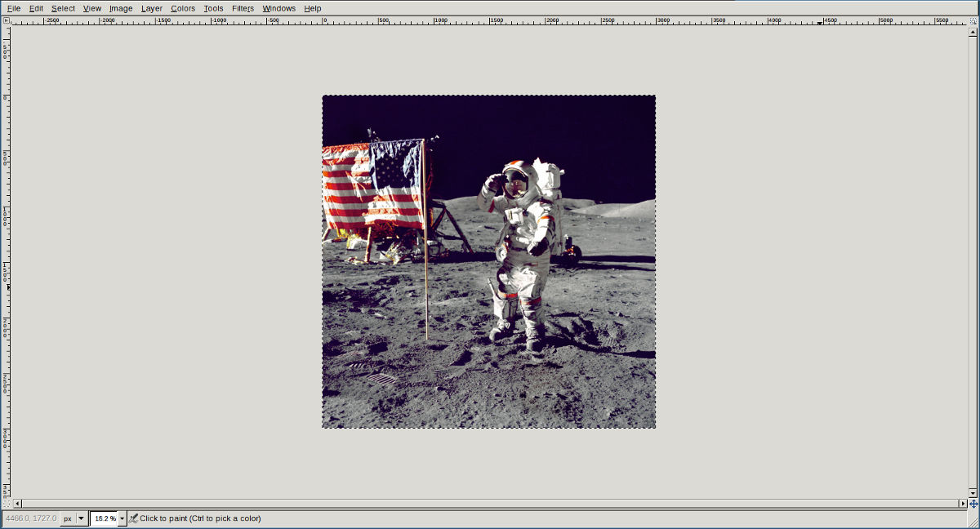Toggle zoom image when window size changes
Viewport: 980px width, 529px height.
[x=972, y=20]
